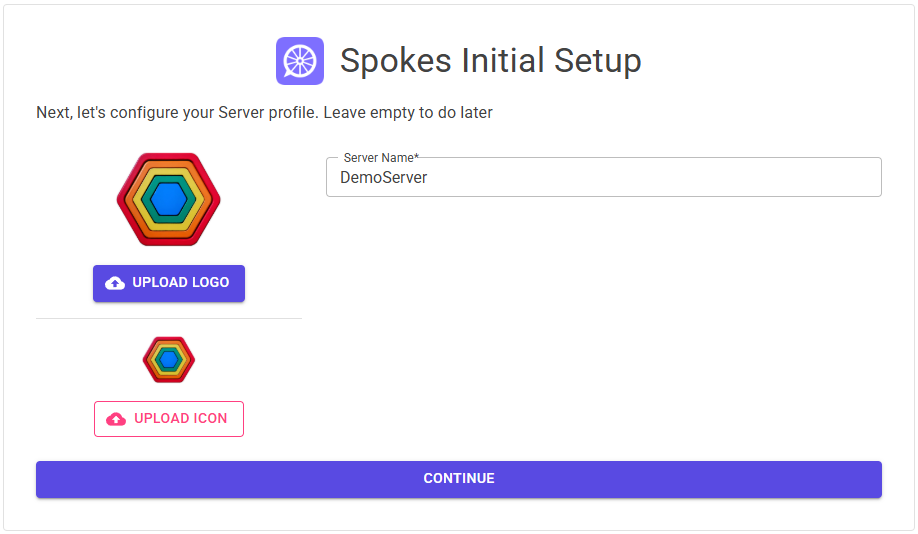Upload a new server logo

tap(169, 283)
